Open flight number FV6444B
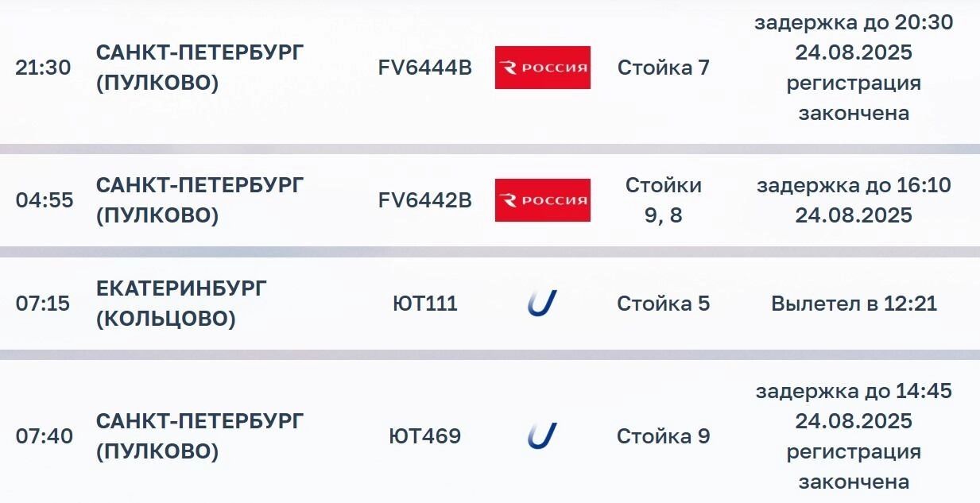The width and height of the screenshot is (980, 503). click(424, 68)
